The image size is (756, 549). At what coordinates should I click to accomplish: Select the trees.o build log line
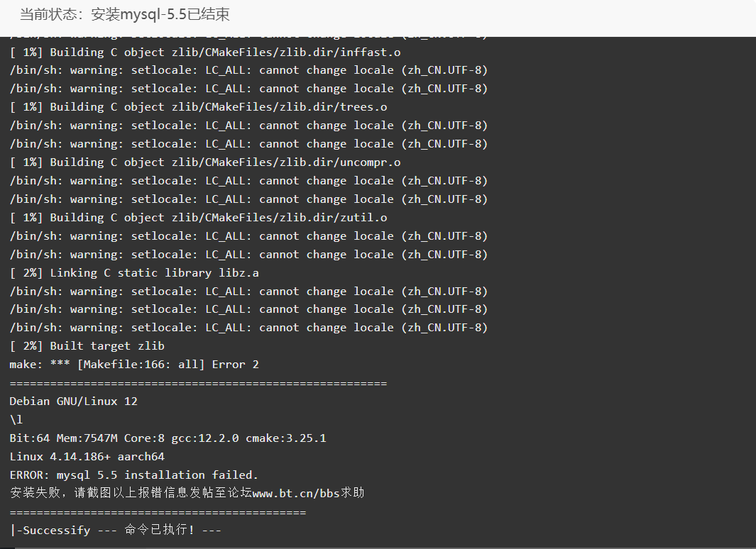pyautogui.click(x=198, y=107)
